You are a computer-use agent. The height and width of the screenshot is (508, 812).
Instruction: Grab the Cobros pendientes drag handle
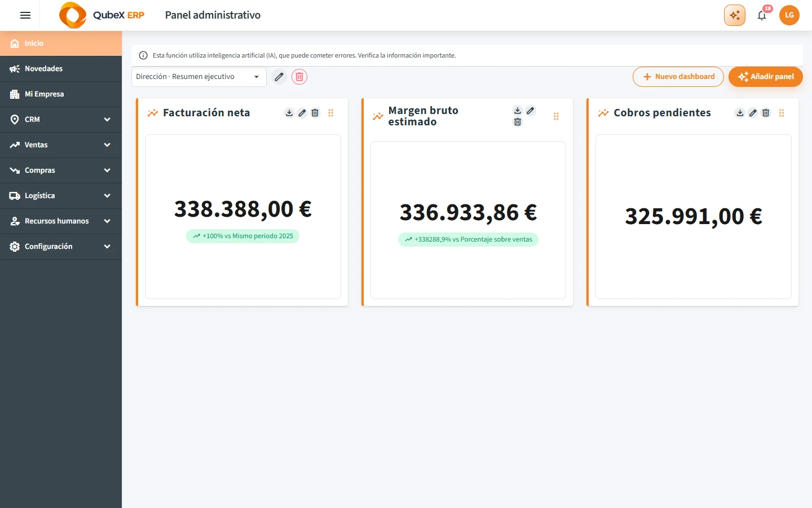tap(782, 113)
